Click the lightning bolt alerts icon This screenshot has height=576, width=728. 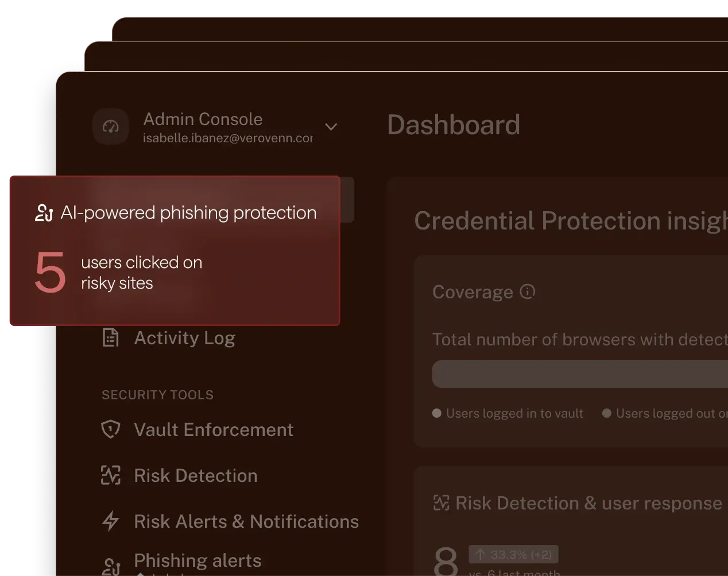(x=110, y=521)
